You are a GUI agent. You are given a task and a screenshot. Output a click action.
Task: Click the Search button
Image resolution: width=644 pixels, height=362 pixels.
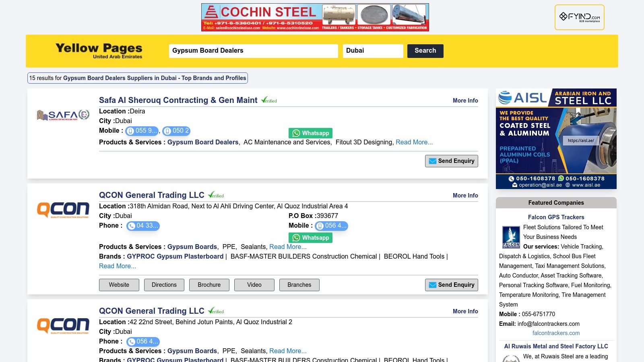(x=425, y=51)
